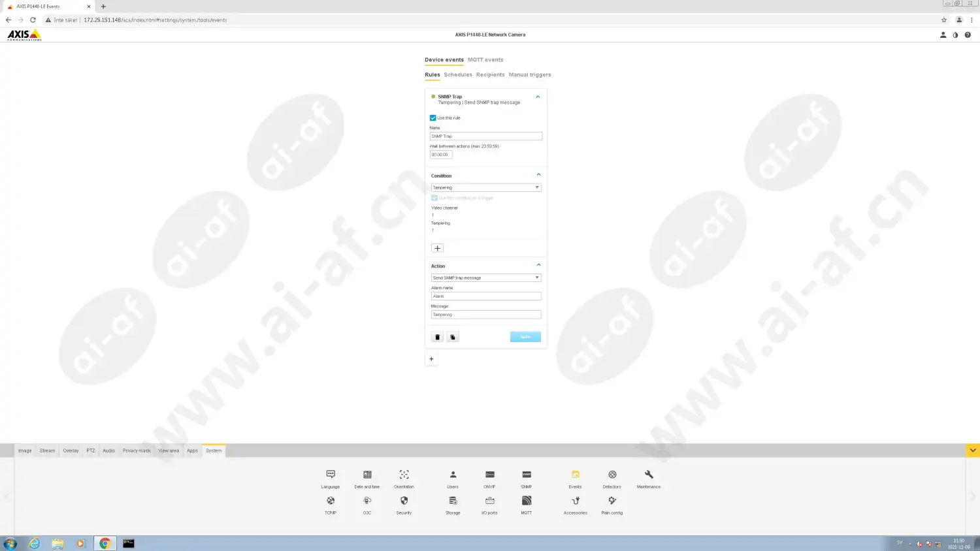Collapse the Condition section
980x551 pixels.
[538, 175]
